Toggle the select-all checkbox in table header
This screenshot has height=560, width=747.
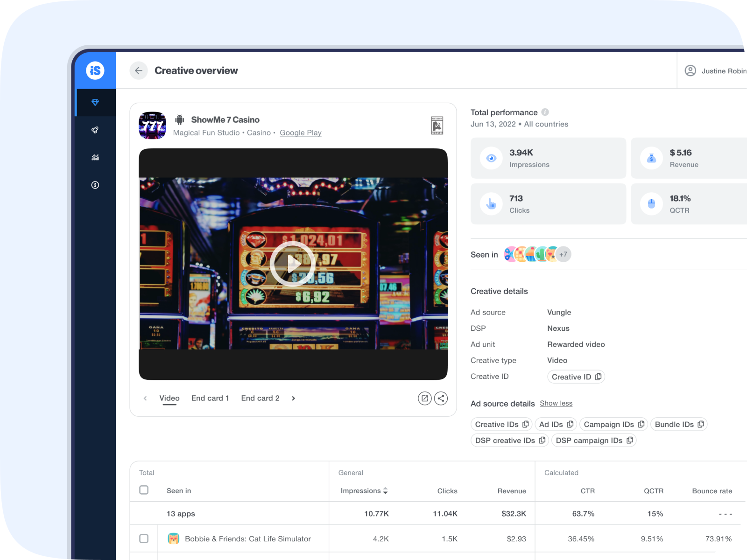pyautogui.click(x=144, y=490)
